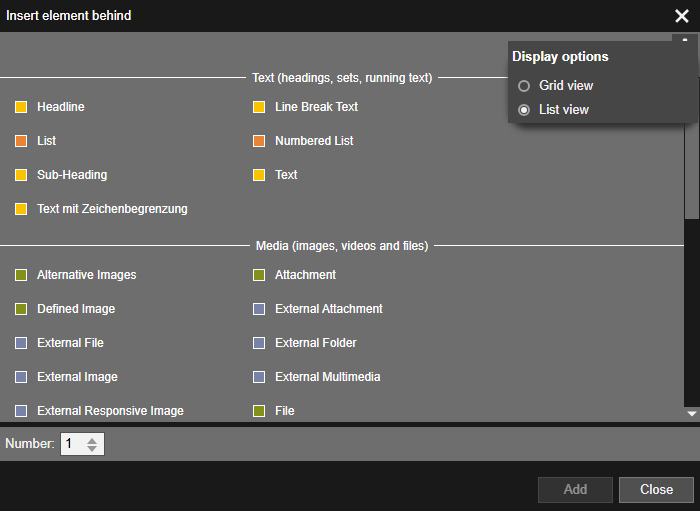Decrease the Number stepper value

pos(92,448)
